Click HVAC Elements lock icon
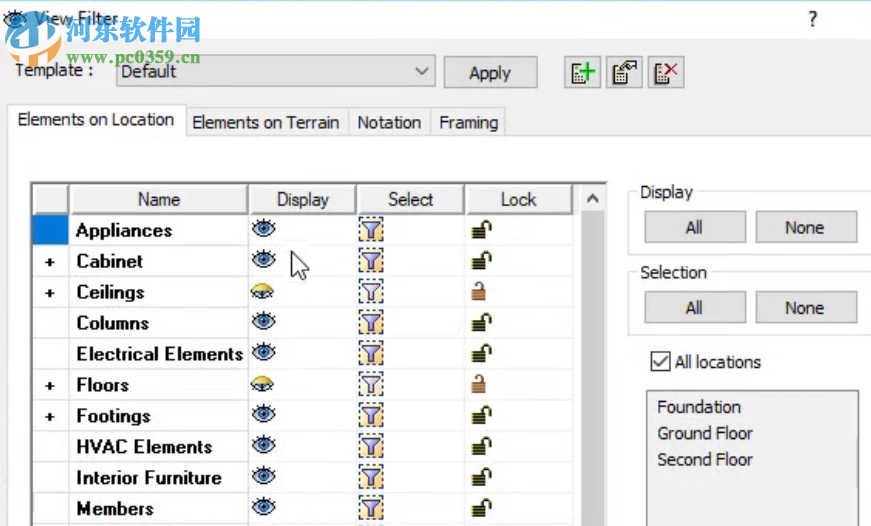Screen dimensions: 871x526 click(481, 446)
